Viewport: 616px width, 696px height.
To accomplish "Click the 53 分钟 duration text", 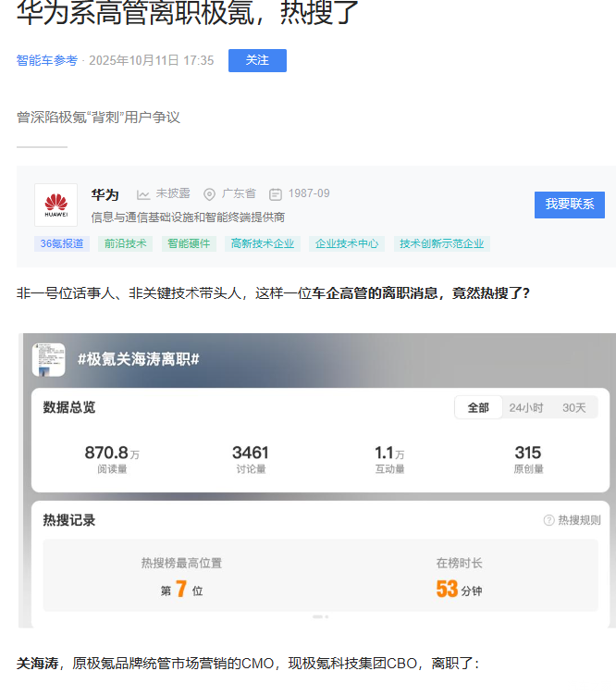I will 459,590.
